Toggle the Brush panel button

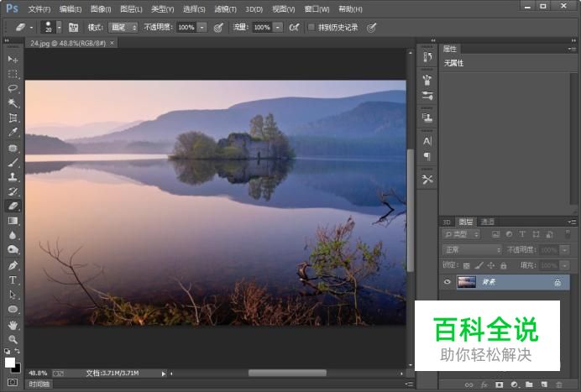pos(73,27)
